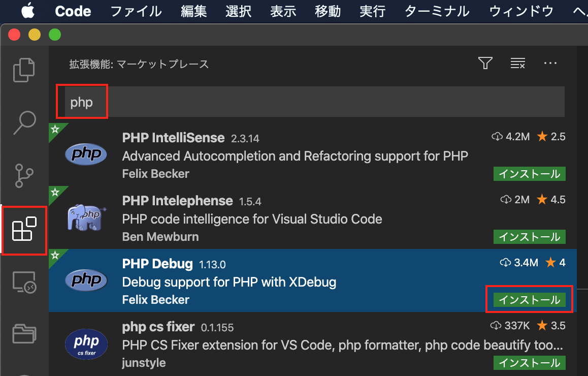The image size is (588, 376).
Task: Open the Remote Explorer view
Action: tap(24, 283)
